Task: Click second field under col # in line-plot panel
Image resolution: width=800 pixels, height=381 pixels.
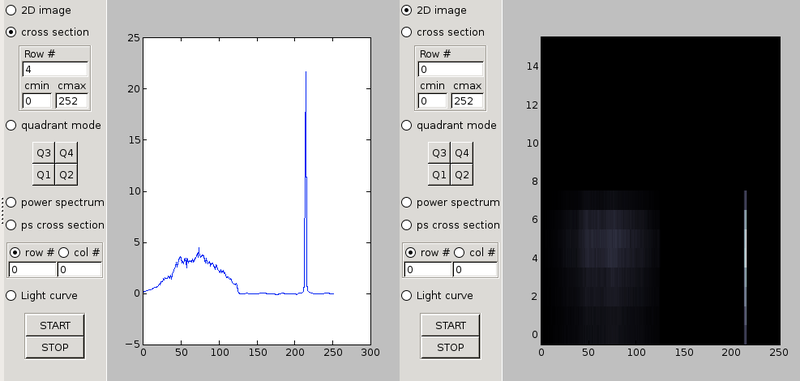Action: tap(80, 269)
